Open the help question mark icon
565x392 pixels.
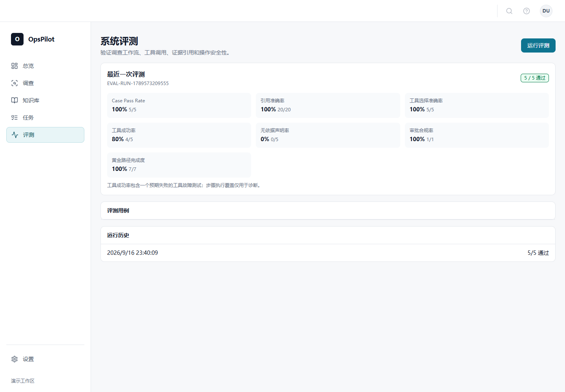click(527, 11)
